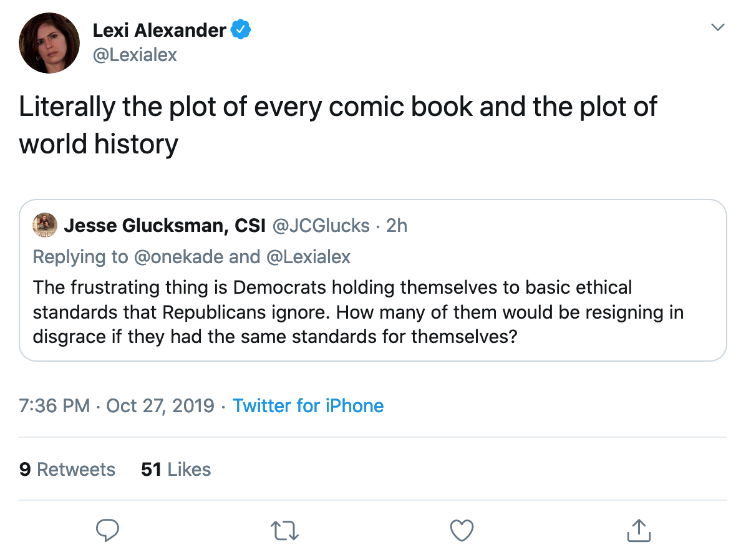Click the @Lexialex handle under name
The height and width of the screenshot is (560, 746).
pyautogui.click(x=135, y=55)
